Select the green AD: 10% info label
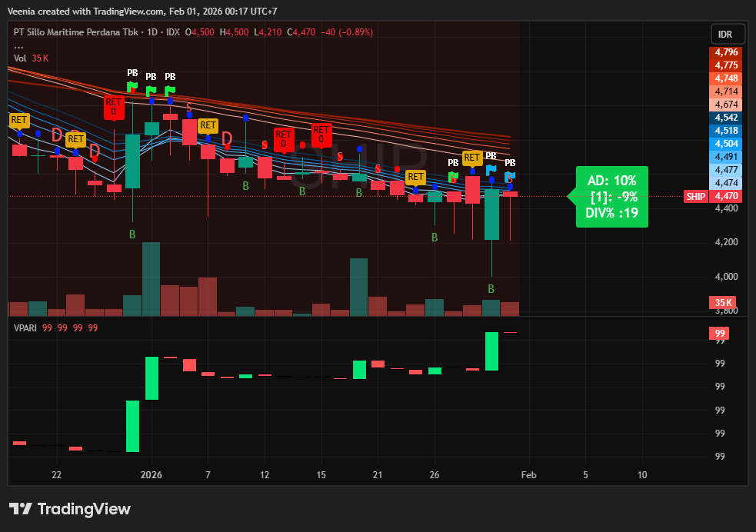 [611, 197]
